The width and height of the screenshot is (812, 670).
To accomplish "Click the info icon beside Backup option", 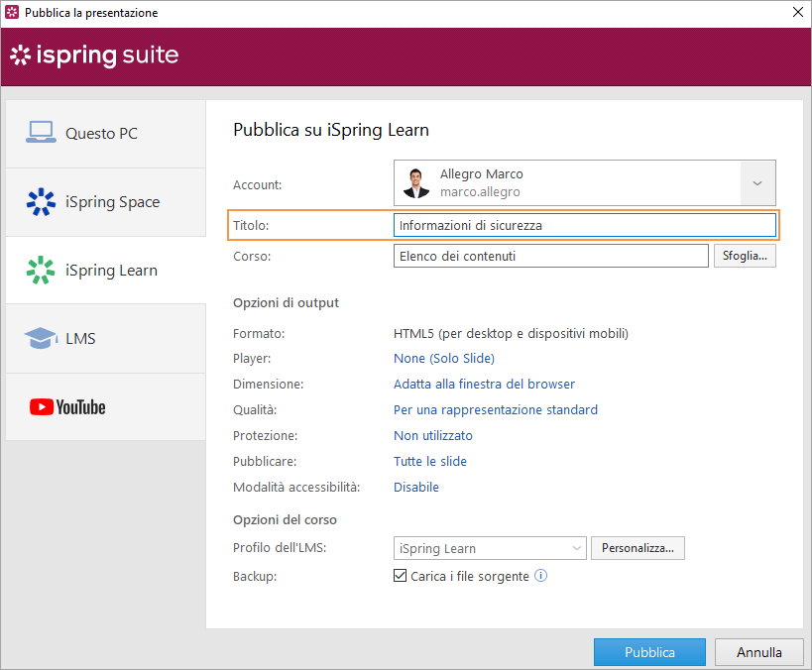I will [x=541, y=576].
